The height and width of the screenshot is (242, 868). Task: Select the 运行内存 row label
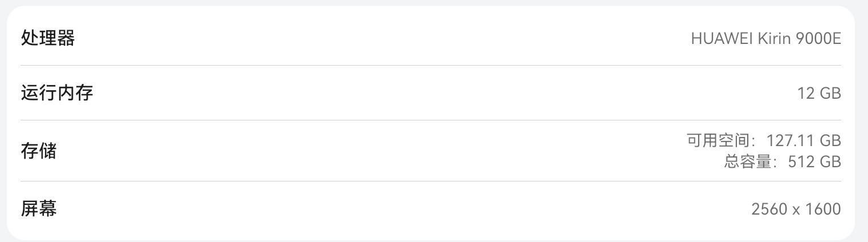coord(57,92)
